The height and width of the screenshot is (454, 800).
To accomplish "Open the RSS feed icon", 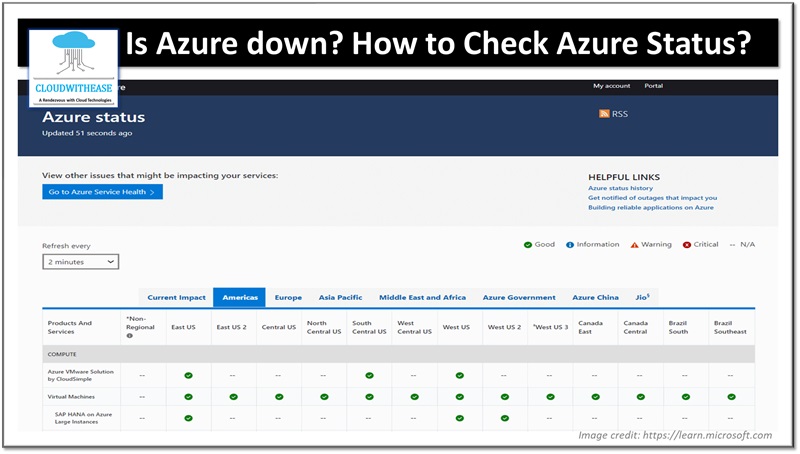I will pos(604,113).
